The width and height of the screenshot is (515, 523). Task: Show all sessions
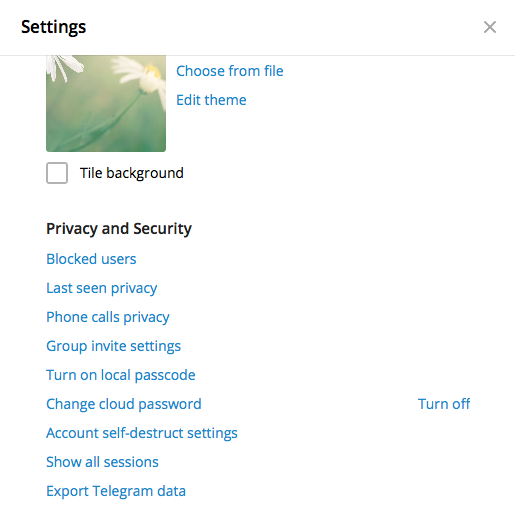(x=102, y=462)
